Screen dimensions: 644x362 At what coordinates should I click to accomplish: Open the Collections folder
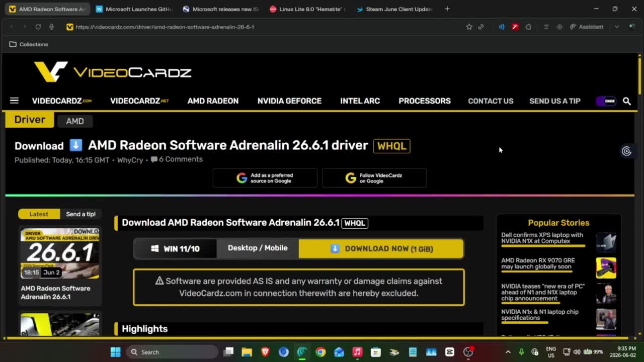tap(29, 44)
